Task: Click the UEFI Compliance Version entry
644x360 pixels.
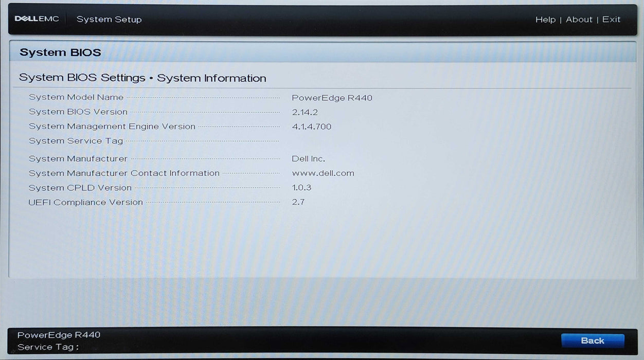Action: click(86, 202)
